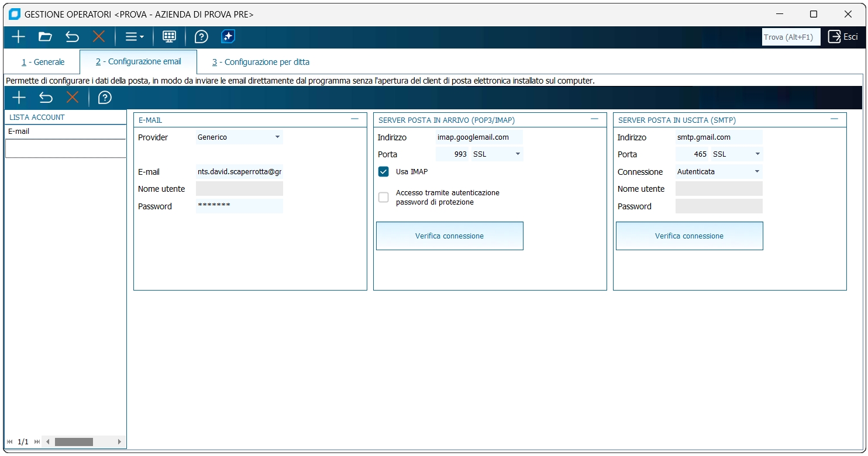Go to the last record in the account list navigator
This screenshot has height=456, width=868.
tap(37, 442)
